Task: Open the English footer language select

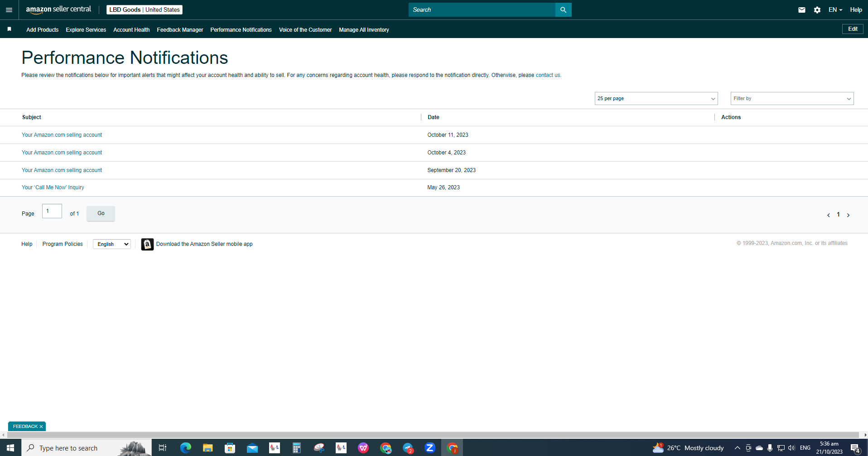Action: [x=112, y=244]
